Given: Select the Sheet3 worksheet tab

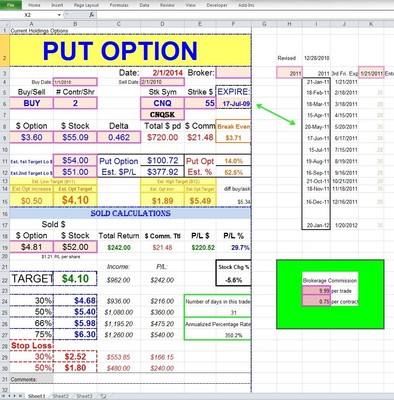Looking at the screenshot, I should [x=84, y=396].
